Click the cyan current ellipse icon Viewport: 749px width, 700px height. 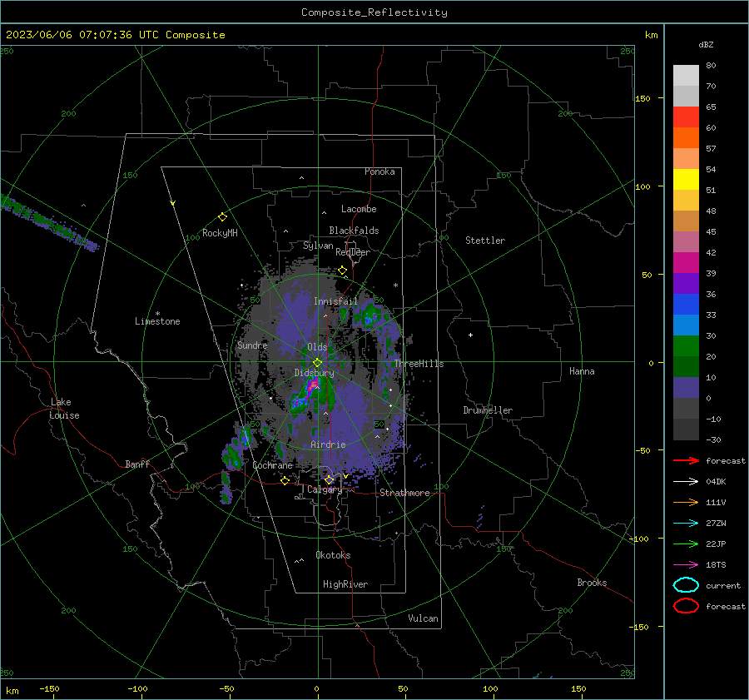pyautogui.click(x=686, y=585)
